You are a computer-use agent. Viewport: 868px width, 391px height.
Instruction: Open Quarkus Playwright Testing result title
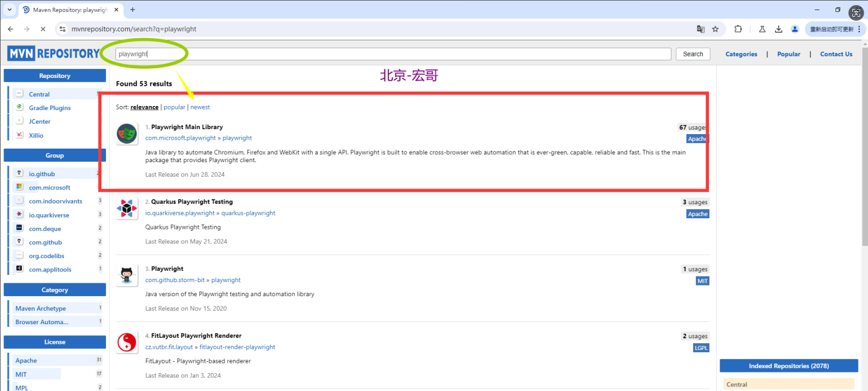pos(192,201)
